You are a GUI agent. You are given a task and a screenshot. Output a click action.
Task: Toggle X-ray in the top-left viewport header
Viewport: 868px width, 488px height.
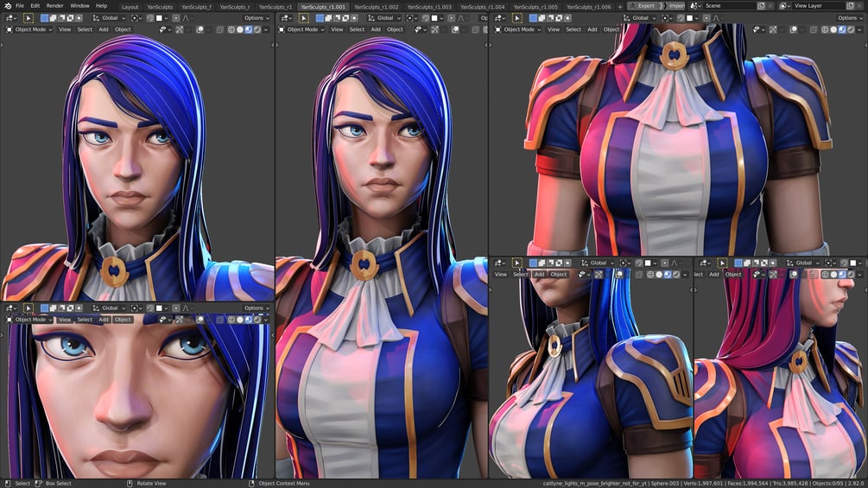(x=219, y=29)
